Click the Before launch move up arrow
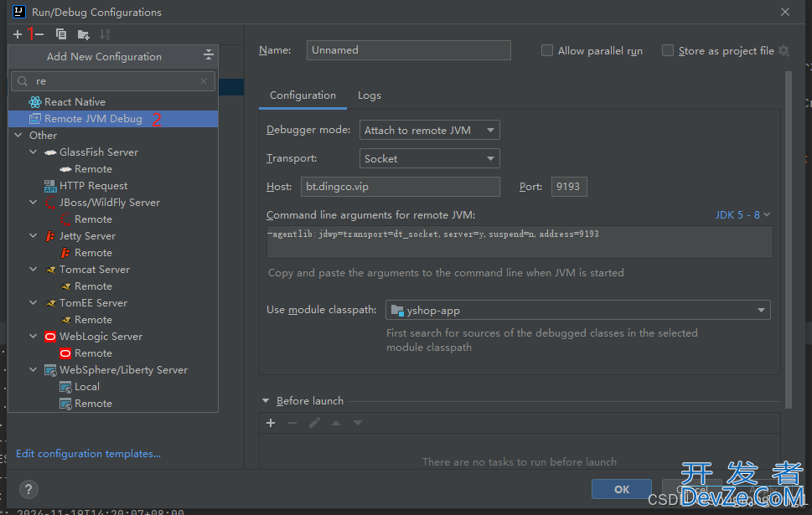812x515 pixels. [336, 424]
